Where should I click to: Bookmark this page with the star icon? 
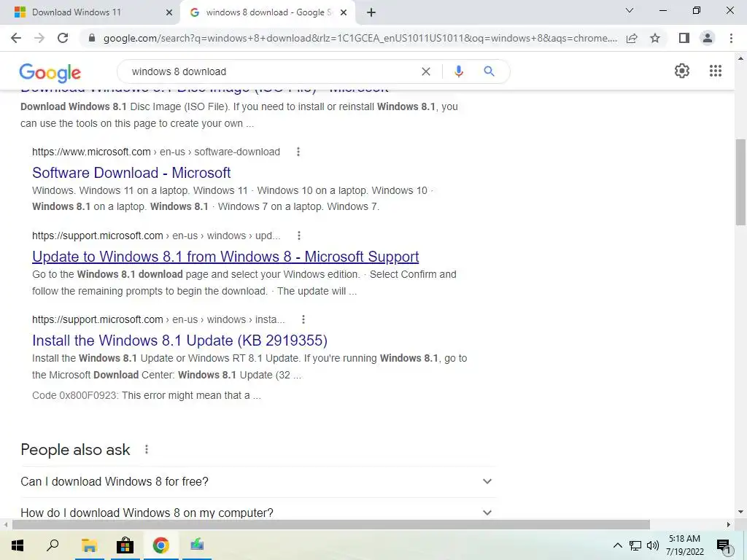click(655, 38)
